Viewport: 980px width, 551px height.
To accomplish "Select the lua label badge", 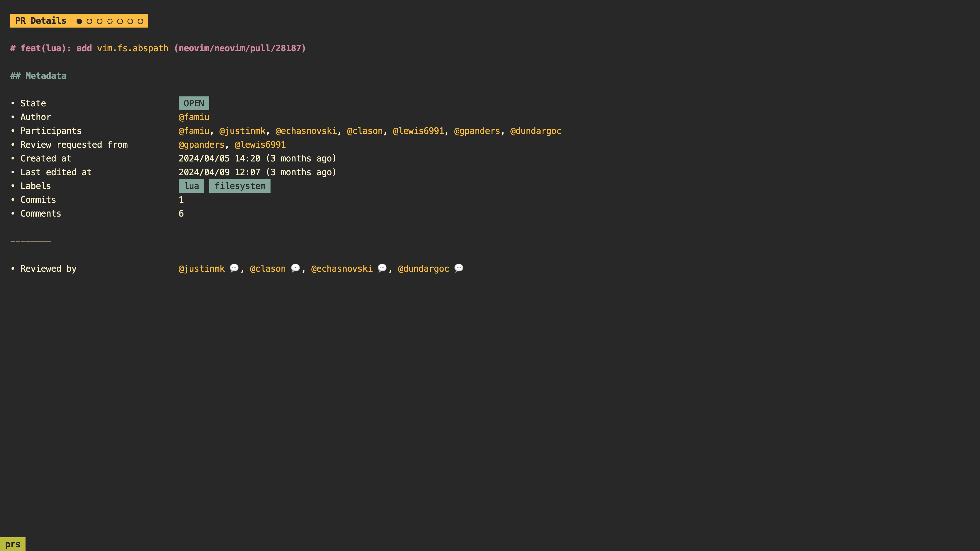I will 191,186.
